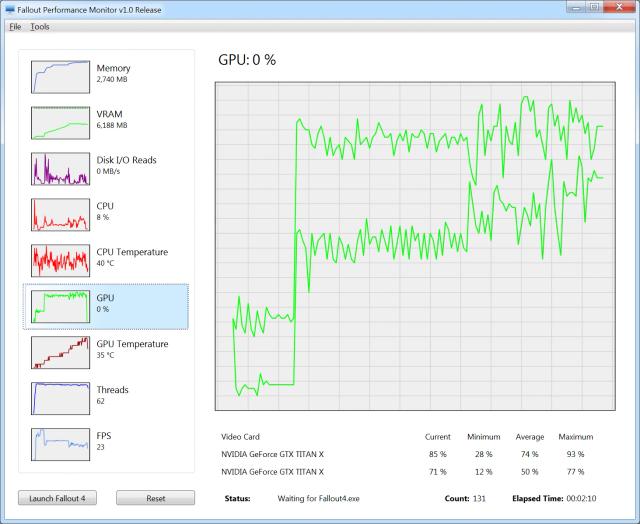Click the 40 °C CPU temperature value
Image resolution: width=640 pixels, height=524 pixels.
pyautogui.click(x=105, y=263)
